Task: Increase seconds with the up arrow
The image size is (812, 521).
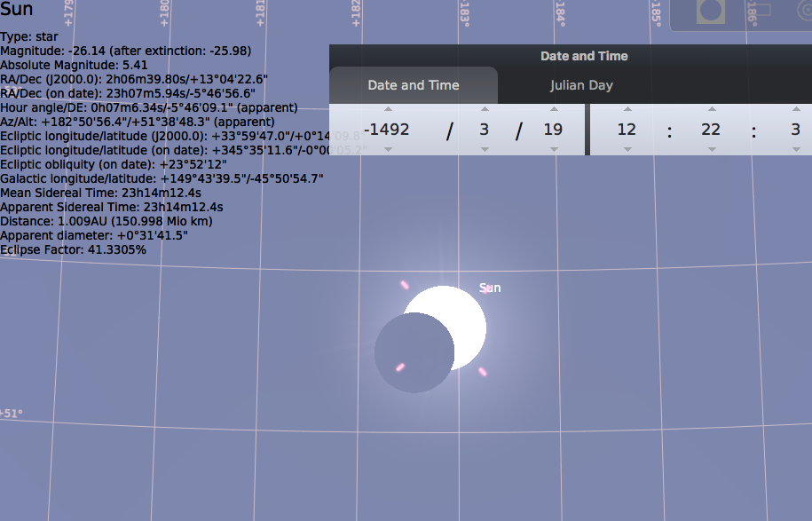Action: (x=795, y=110)
